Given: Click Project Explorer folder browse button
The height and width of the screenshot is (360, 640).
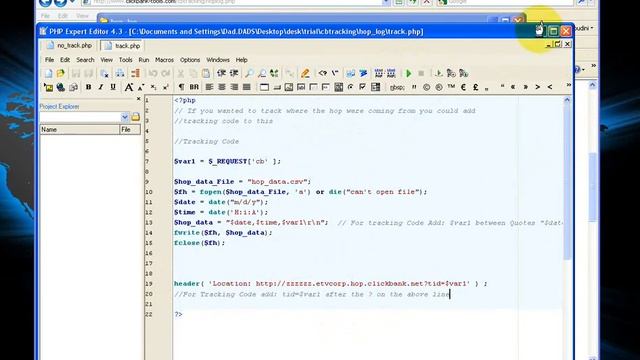Looking at the screenshot, I should click(x=136, y=117).
